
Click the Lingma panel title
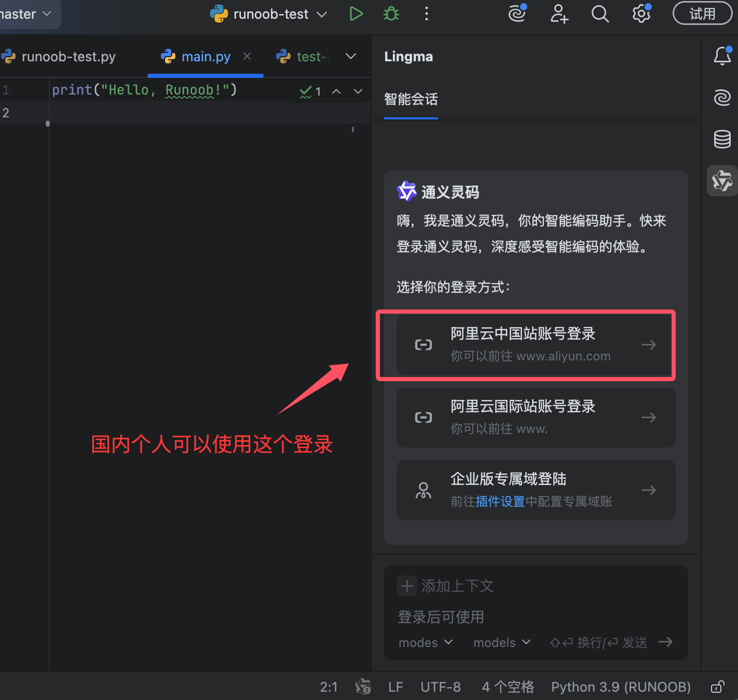click(408, 57)
